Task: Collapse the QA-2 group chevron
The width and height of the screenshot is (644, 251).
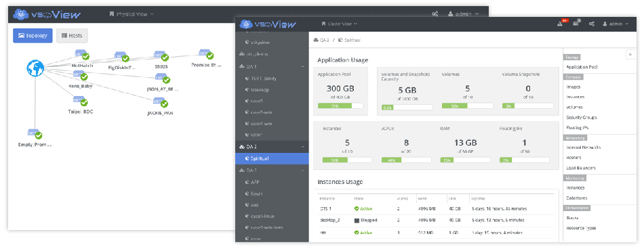Action: (303, 146)
